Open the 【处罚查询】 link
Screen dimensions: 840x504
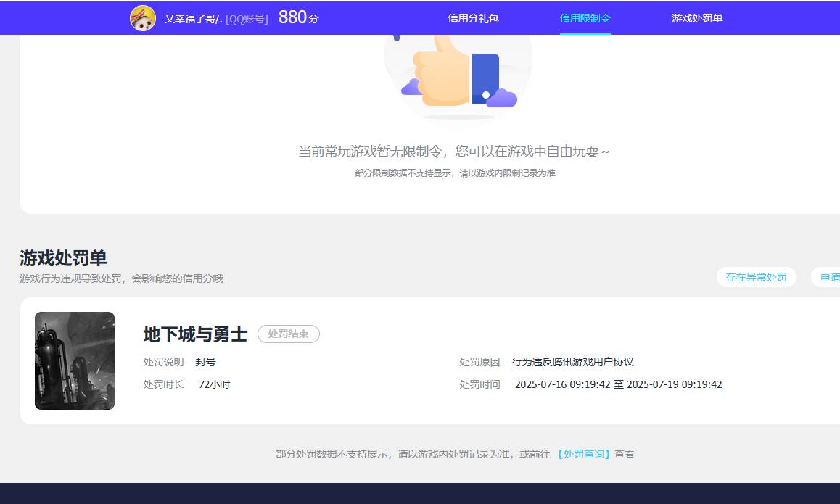pyautogui.click(x=585, y=453)
